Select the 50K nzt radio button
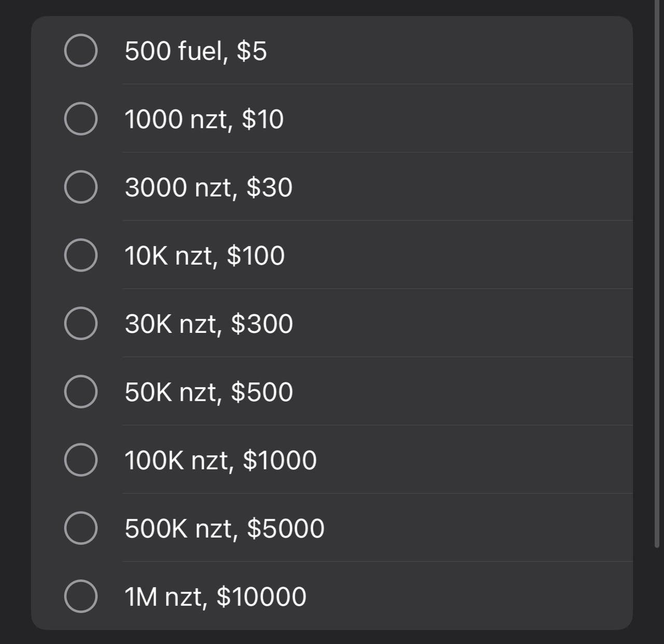This screenshot has height=644, width=664. point(81,391)
